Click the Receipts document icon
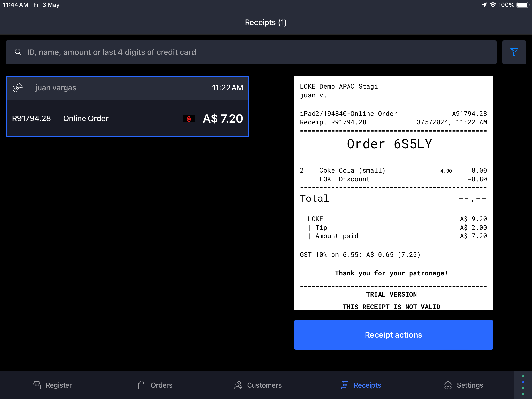 (x=345, y=385)
